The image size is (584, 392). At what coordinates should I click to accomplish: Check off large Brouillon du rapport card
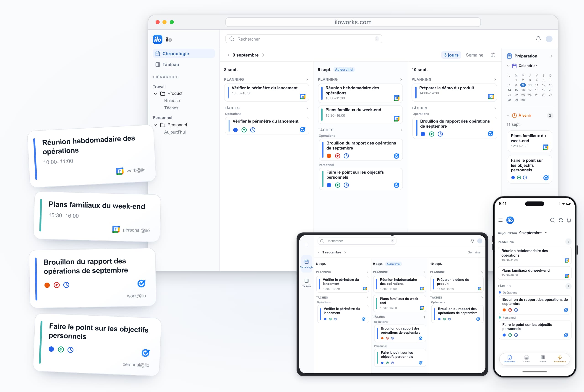click(141, 284)
